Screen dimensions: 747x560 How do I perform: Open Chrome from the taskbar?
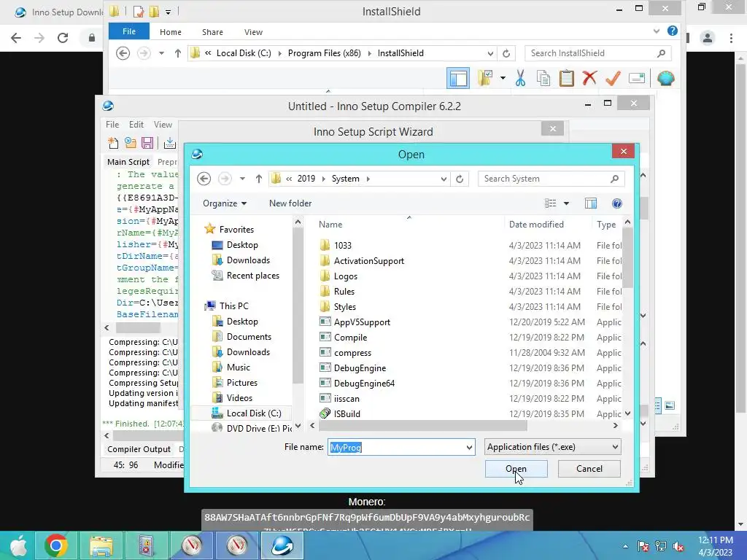pyautogui.click(x=55, y=545)
